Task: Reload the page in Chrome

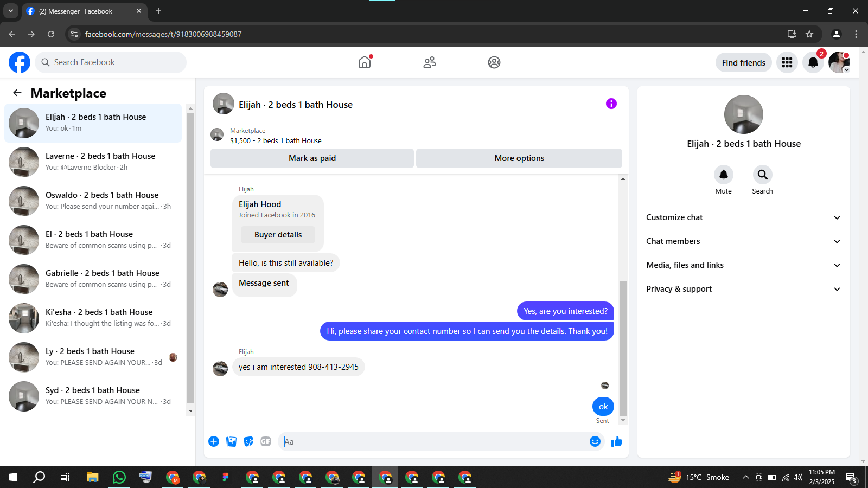Action: click(51, 34)
